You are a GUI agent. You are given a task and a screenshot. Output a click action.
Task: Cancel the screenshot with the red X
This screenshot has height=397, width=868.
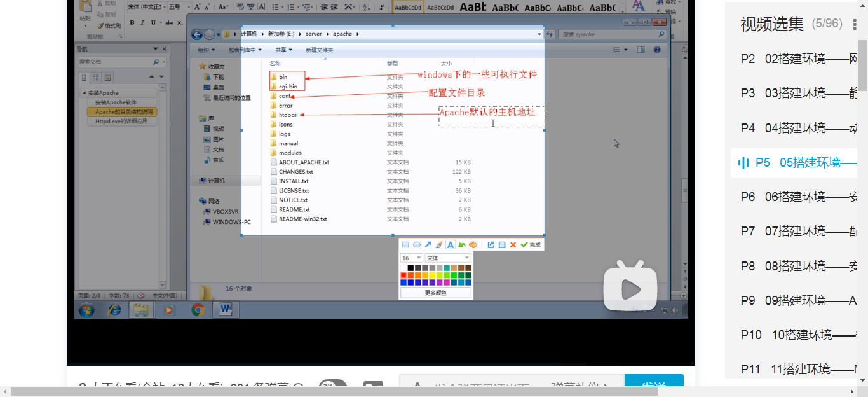513,245
